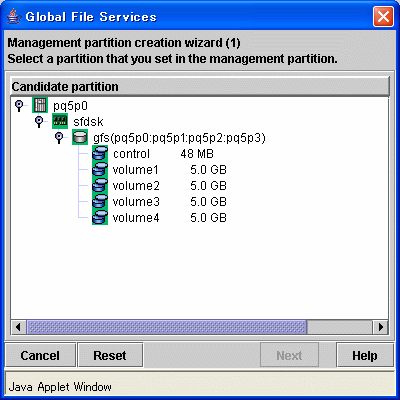Image resolution: width=400 pixels, height=400 pixels.
Task: Click the sfdsk memory-board icon
Action: click(x=60, y=121)
